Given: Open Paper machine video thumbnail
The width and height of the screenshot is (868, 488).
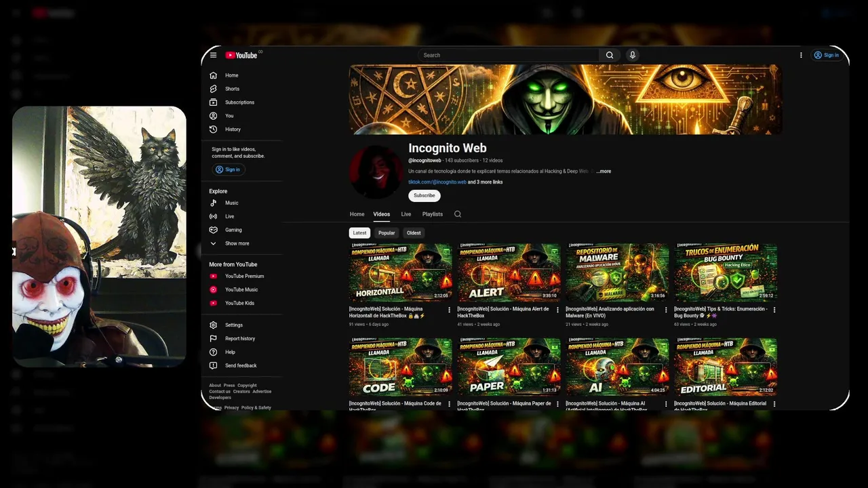Looking at the screenshot, I should coord(509,367).
